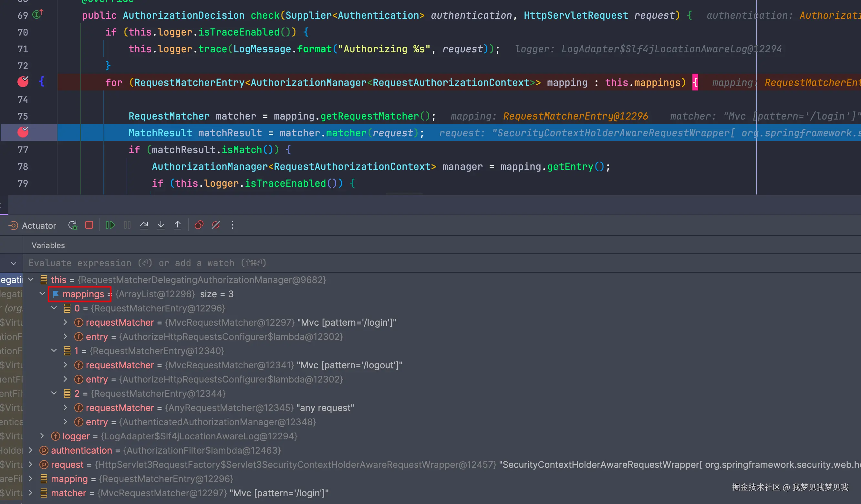Toggle the breakpoint on the MatchResult line
The height and width of the screenshot is (504, 861).
(23, 132)
